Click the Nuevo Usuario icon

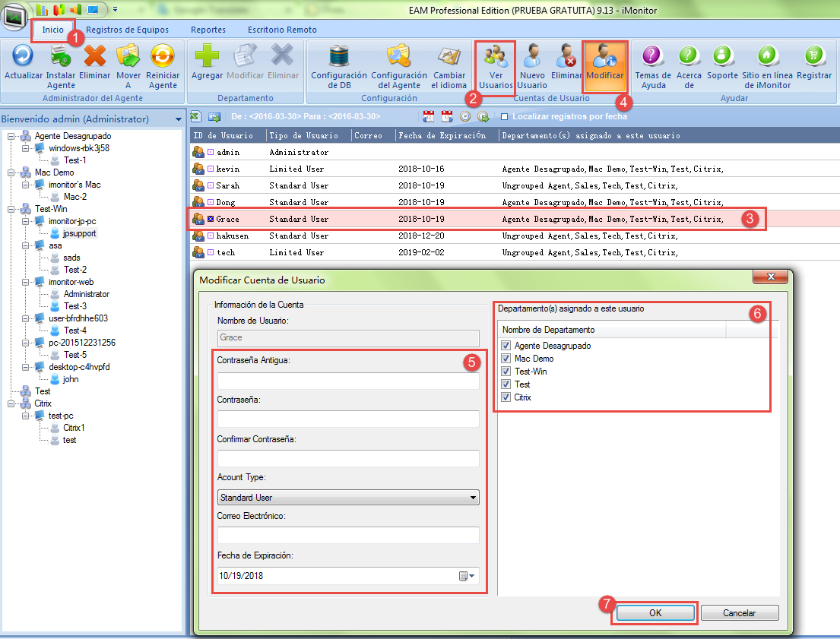point(532,55)
